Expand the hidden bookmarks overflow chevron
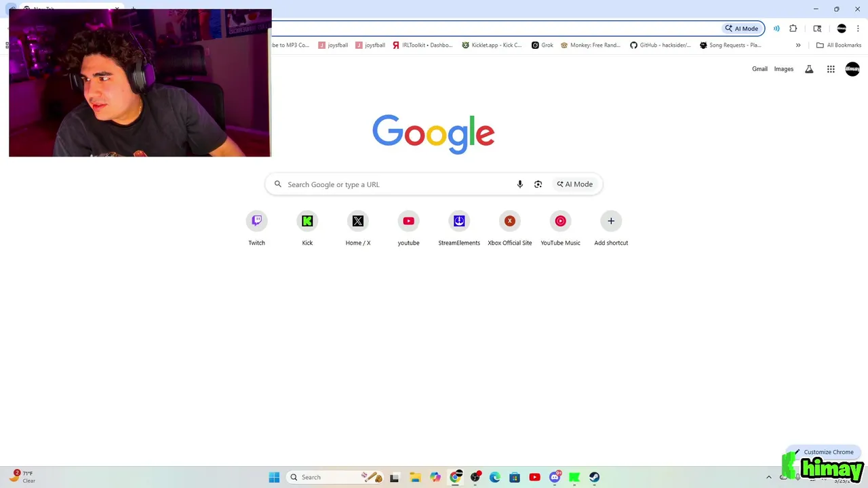This screenshot has width=868, height=488. point(798,45)
